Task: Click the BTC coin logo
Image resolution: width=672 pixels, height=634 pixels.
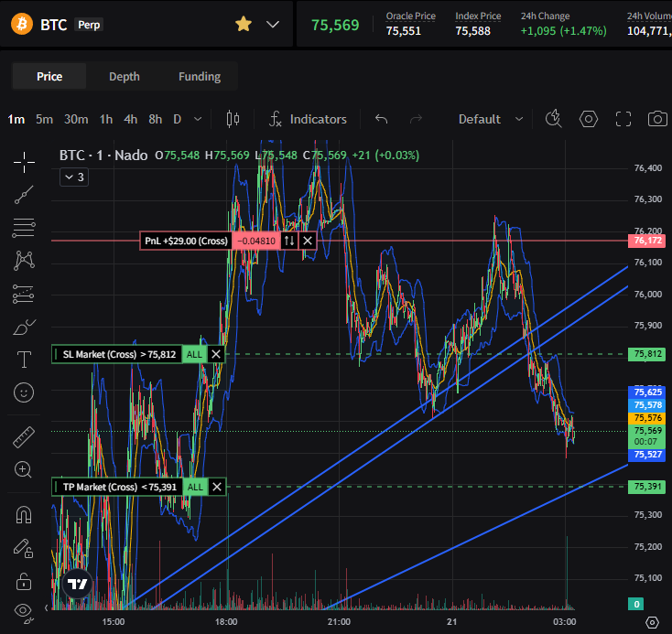Action: click(x=21, y=24)
